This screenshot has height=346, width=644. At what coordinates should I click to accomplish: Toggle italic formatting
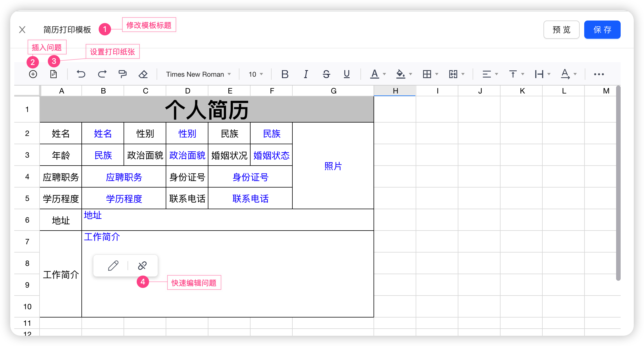coord(306,74)
